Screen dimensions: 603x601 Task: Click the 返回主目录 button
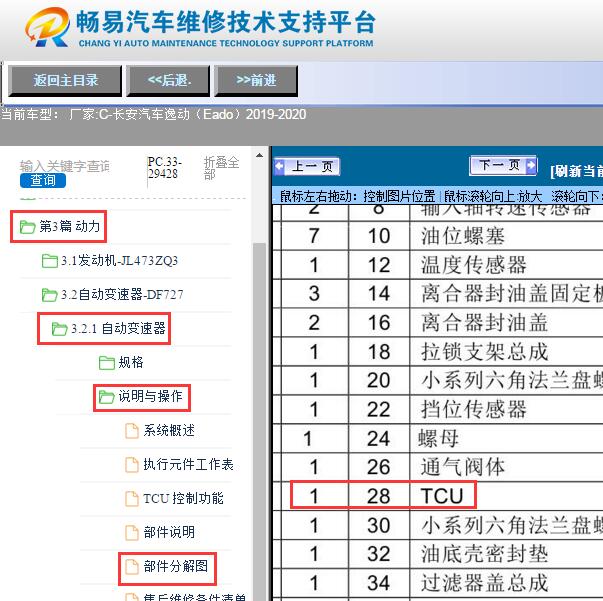tap(65, 80)
